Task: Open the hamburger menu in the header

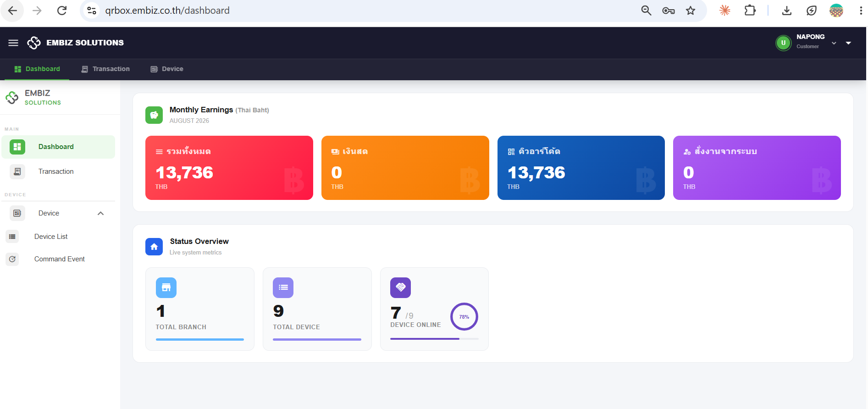Action: [x=13, y=43]
